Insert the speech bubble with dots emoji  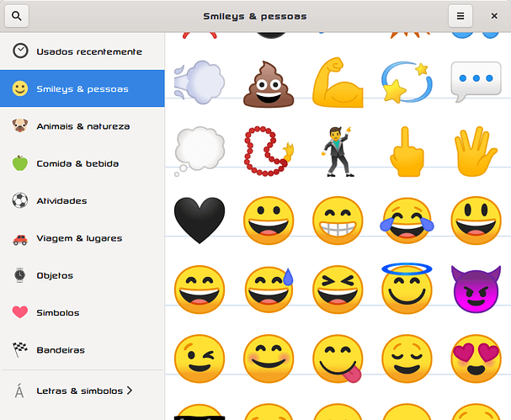point(476,82)
